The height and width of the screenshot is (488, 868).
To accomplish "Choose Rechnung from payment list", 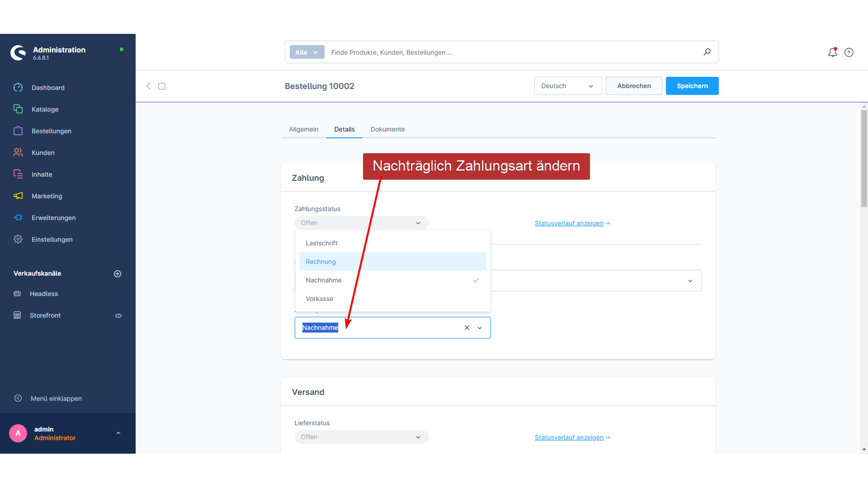I will 393,262.
